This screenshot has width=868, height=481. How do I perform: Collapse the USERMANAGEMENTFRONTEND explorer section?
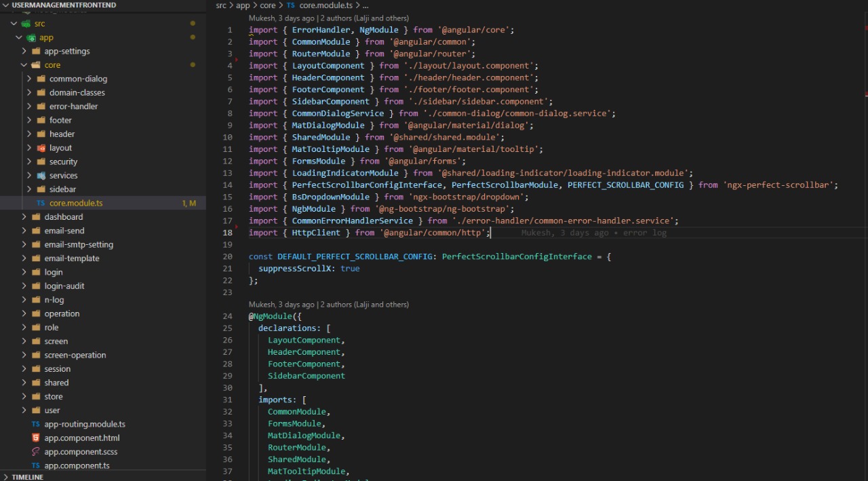(x=7, y=5)
